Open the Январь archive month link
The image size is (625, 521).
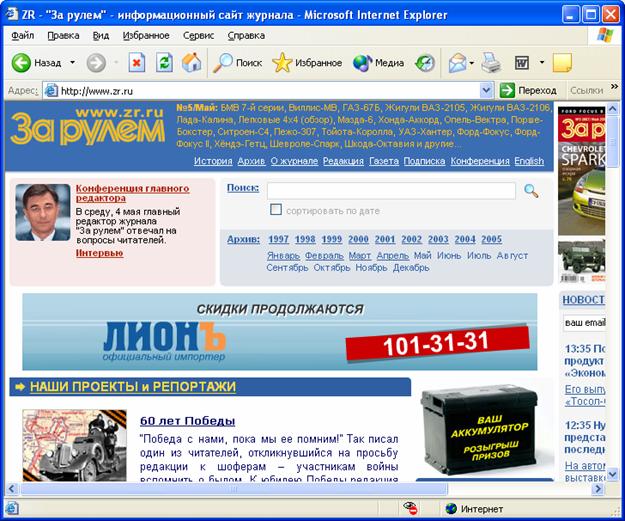(x=283, y=256)
